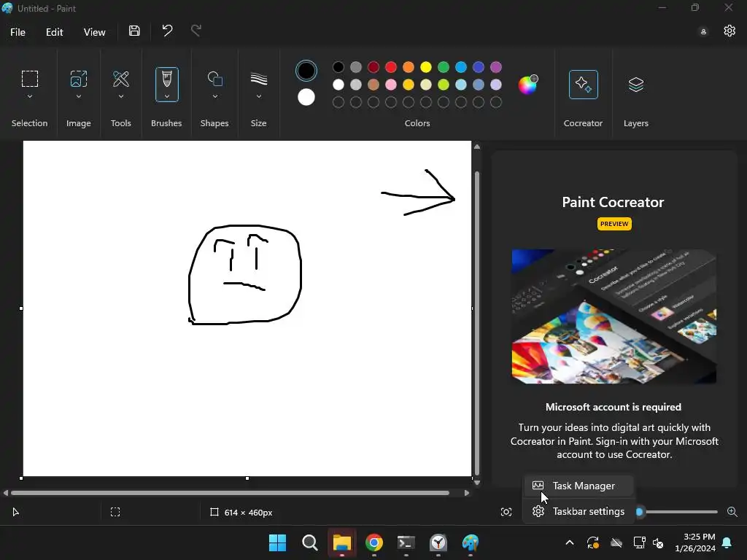Image resolution: width=747 pixels, height=560 pixels.
Task: Pick the purple color swatch
Action: (x=496, y=67)
